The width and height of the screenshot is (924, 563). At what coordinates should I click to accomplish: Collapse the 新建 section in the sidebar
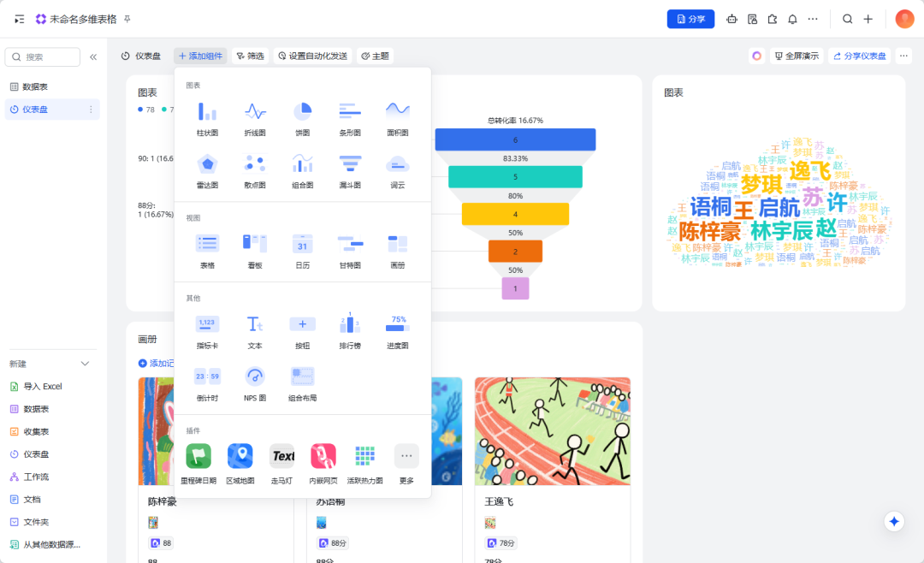84,363
